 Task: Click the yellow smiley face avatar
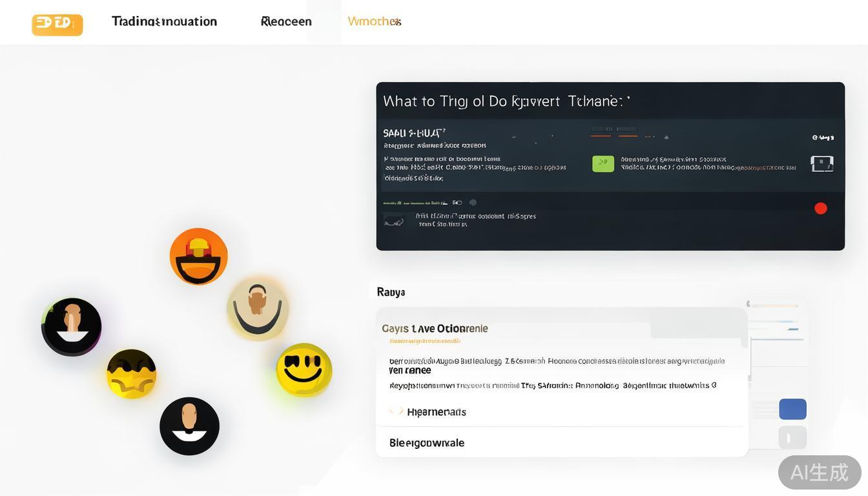[x=304, y=369]
